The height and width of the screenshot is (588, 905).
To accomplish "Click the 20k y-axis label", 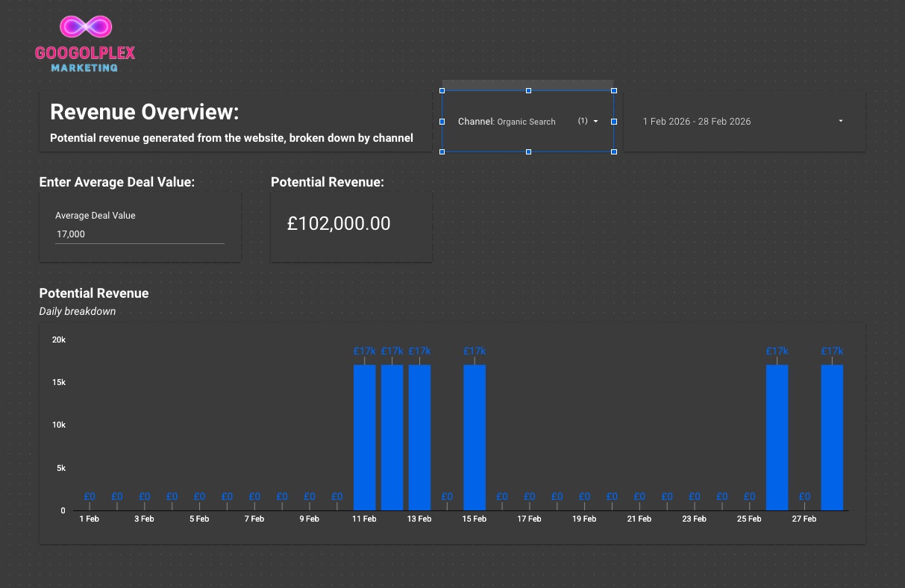I will point(60,340).
